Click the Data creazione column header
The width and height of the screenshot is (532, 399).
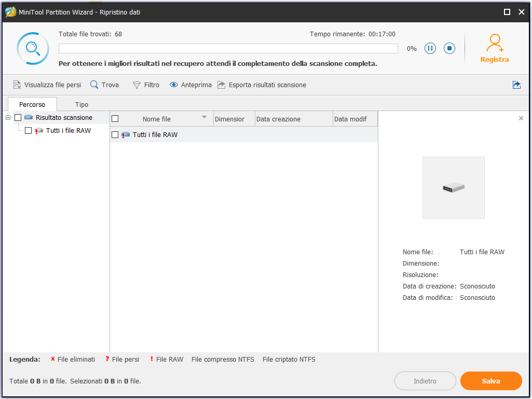tap(294, 119)
